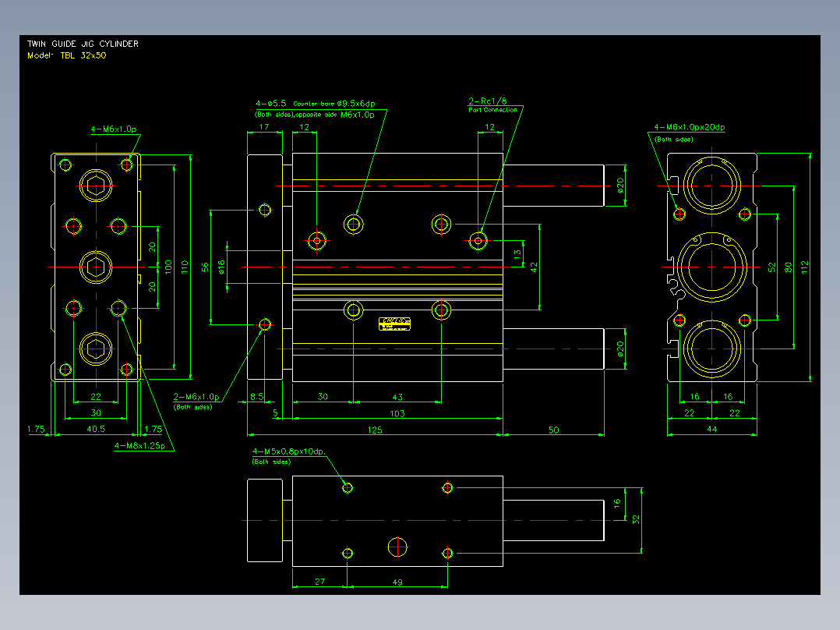This screenshot has height=630, width=840.
Task: Click the 'opposite side M6x1.0p' note line
Action: pyautogui.click(x=335, y=115)
